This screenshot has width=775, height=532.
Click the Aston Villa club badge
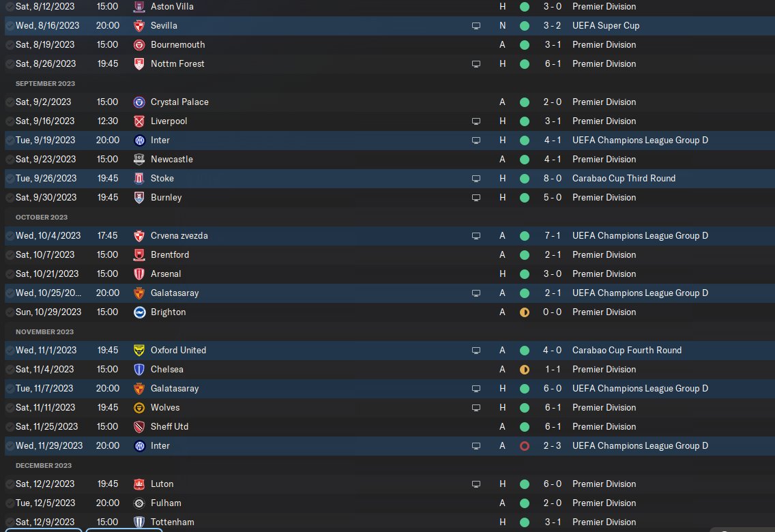point(139,6)
